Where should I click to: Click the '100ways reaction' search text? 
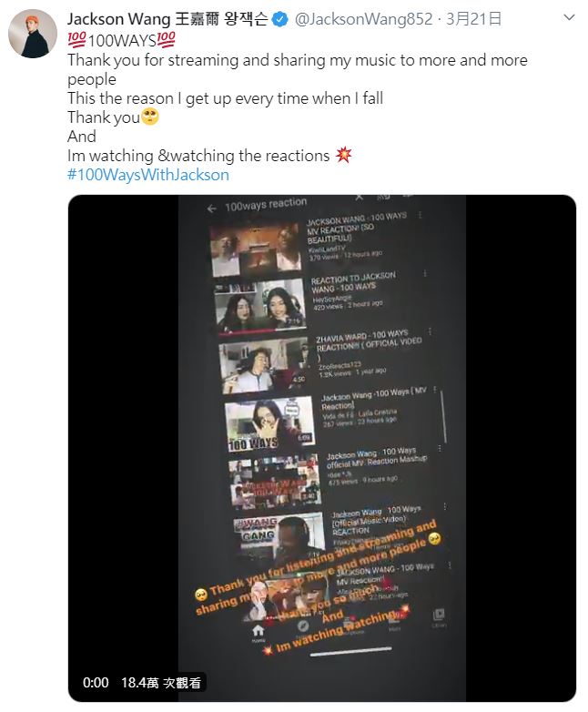click(265, 205)
